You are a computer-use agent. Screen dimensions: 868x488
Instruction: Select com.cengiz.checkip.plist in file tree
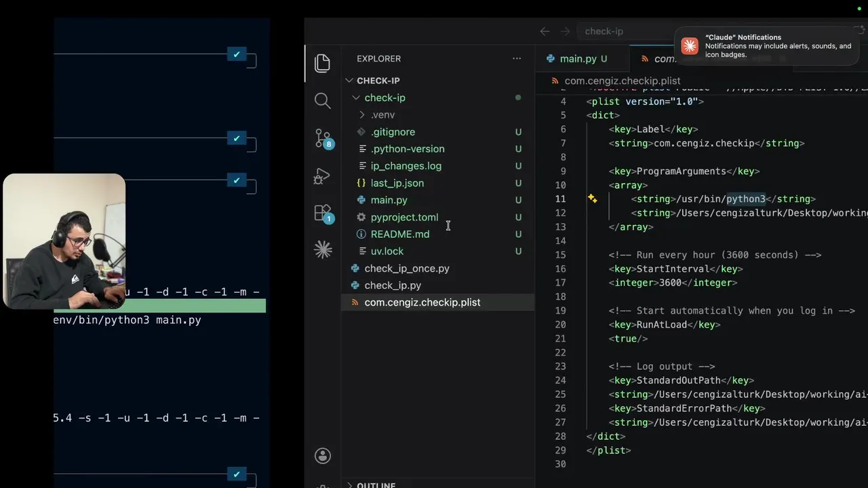tap(422, 302)
